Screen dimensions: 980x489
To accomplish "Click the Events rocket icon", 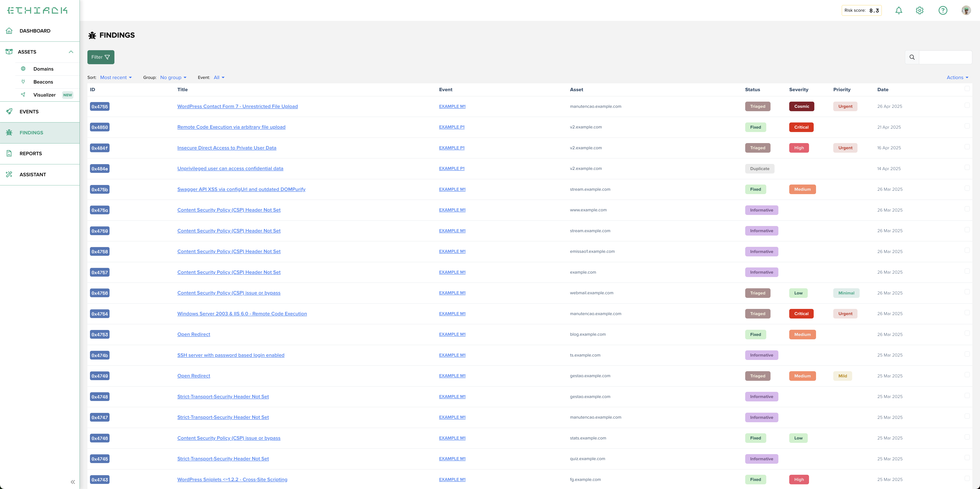I will coord(9,111).
